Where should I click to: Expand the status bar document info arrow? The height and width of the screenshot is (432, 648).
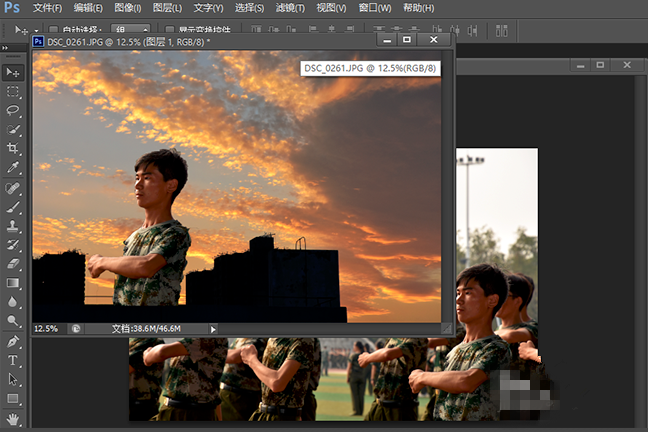pos(213,328)
